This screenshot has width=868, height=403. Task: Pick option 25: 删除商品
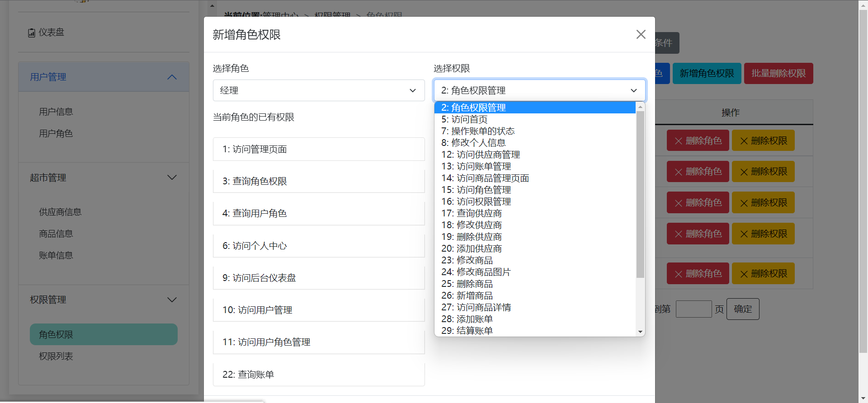(535, 284)
